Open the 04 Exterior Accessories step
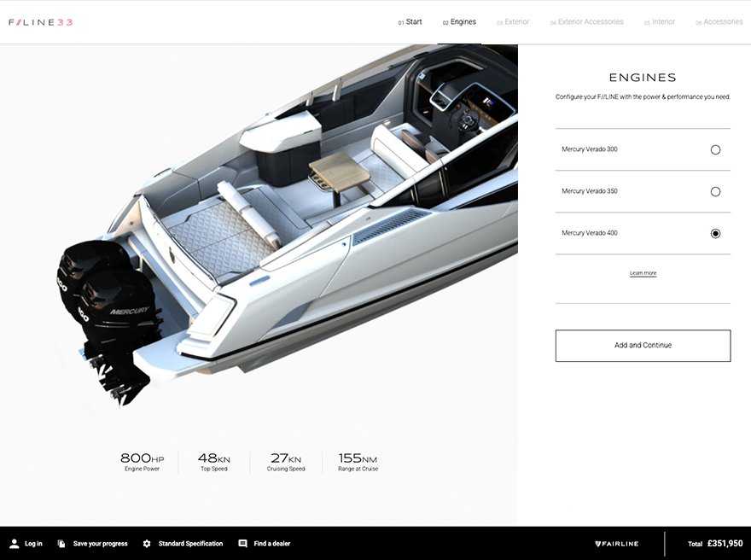Image resolution: width=751 pixels, height=560 pixels. coord(587,22)
